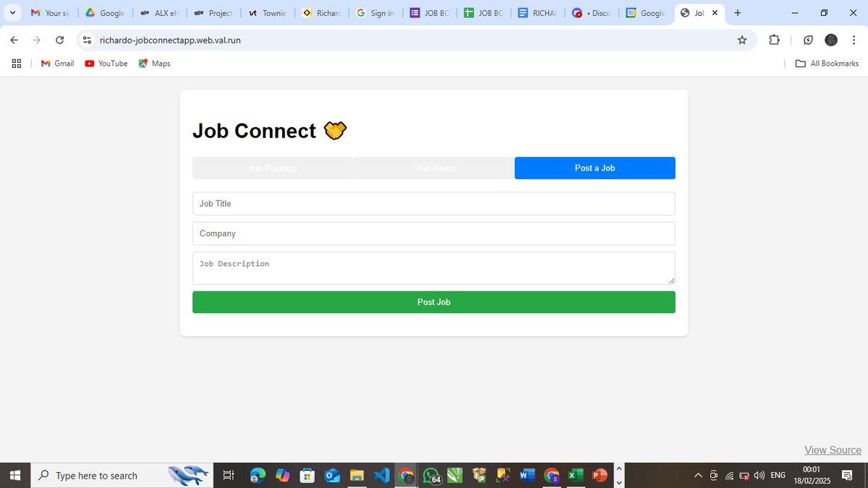The height and width of the screenshot is (488, 868).
Task: Click the Chrome tab search dropdown arrow
Action: [x=12, y=13]
